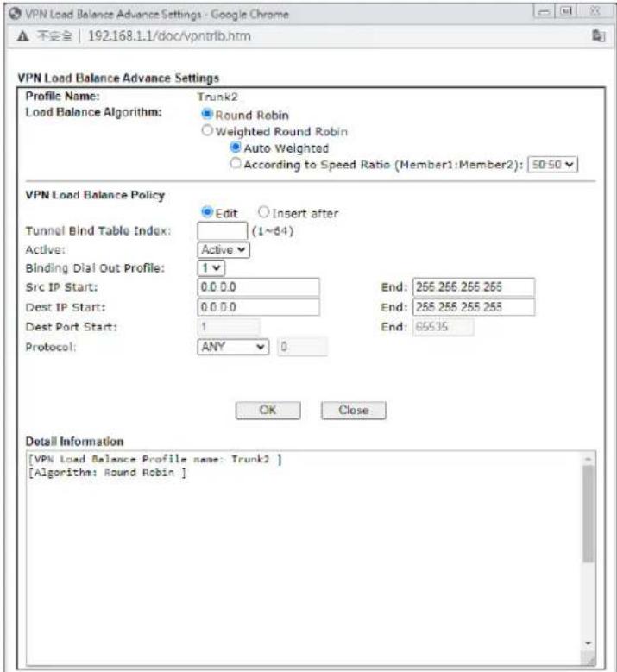Click the Dest IP Start field
This screenshot has width=617, height=672.
tap(259, 307)
